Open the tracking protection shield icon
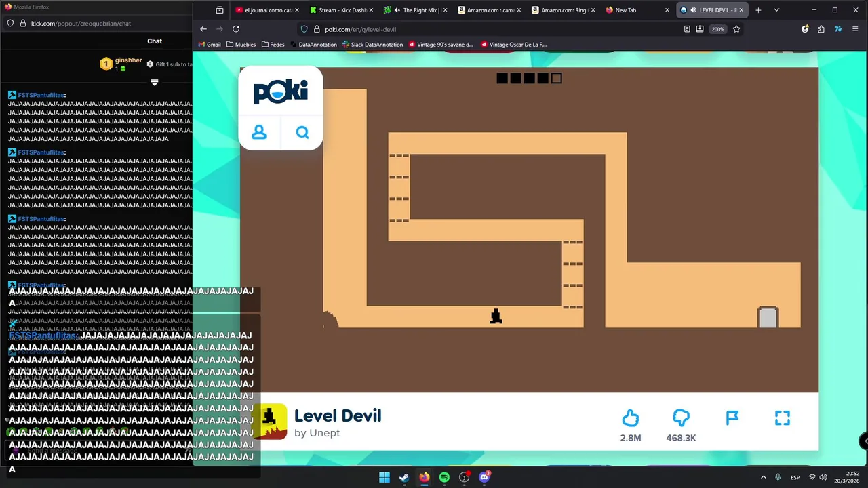868x488 pixels. tap(304, 29)
